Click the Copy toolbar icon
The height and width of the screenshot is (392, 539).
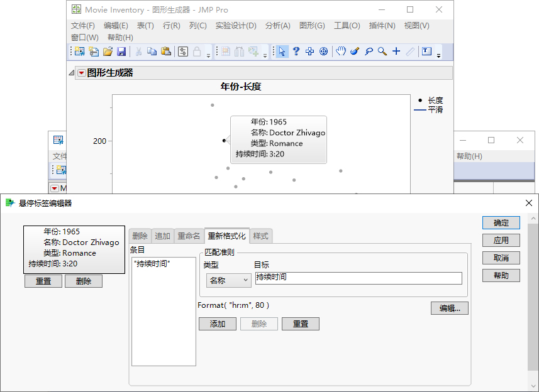click(152, 52)
